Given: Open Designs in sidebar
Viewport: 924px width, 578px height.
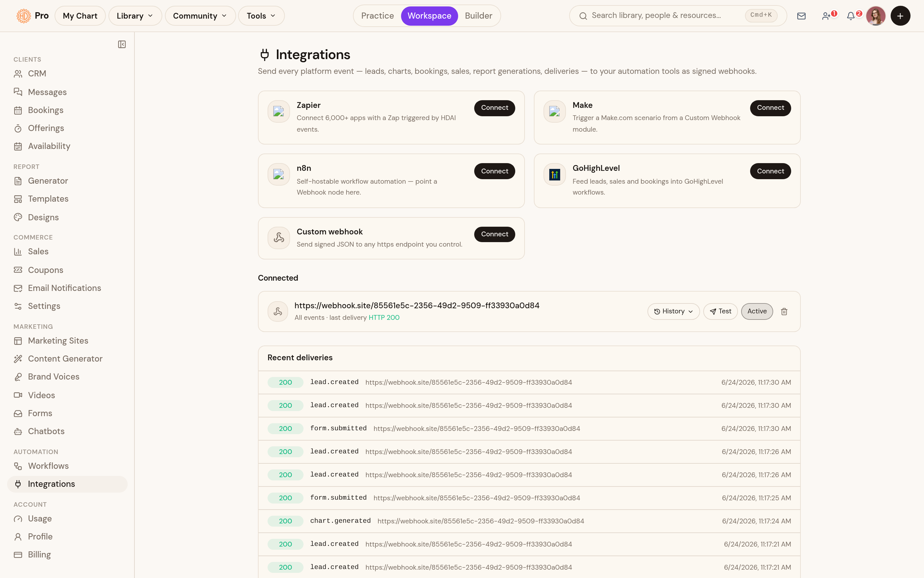Looking at the screenshot, I should click(67, 217).
